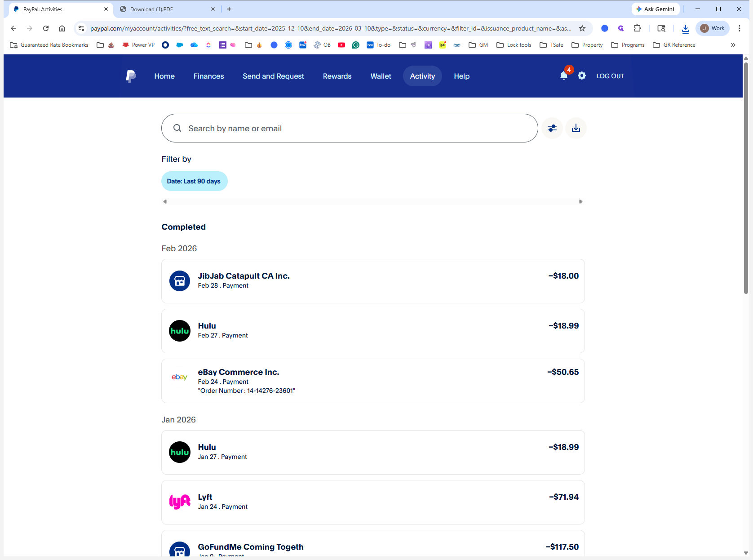This screenshot has width=753, height=560.
Task: Open Chrome downloads icon
Action: click(x=685, y=28)
